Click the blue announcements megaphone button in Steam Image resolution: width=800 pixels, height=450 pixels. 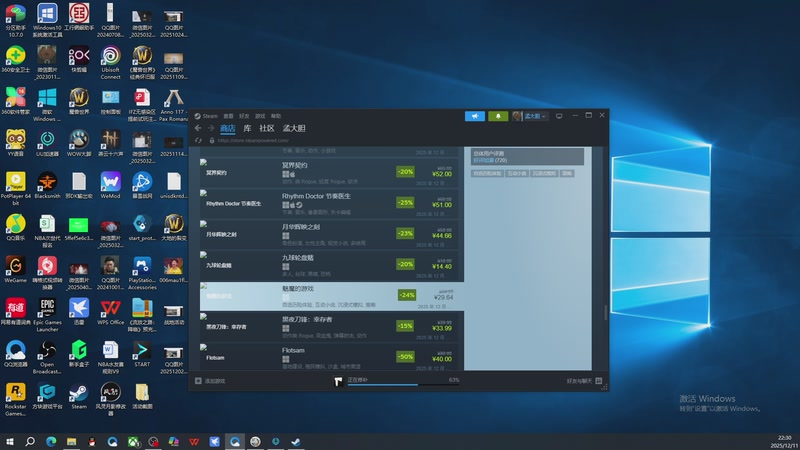point(474,116)
